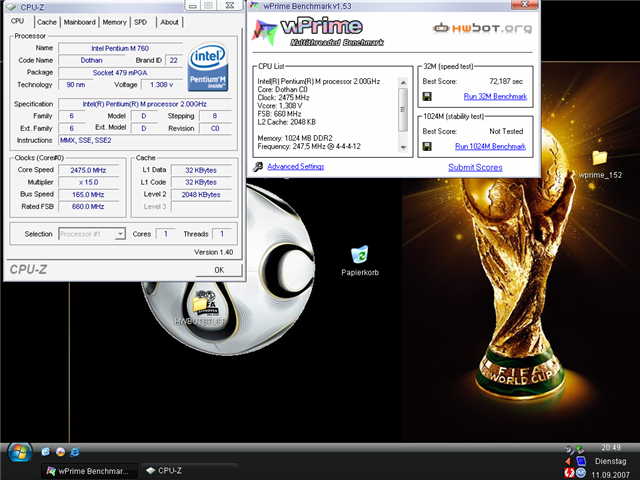Open Advanced Settings in wPrime
The height and width of the screenshot is (480, 640).
(x=296, y=166)
